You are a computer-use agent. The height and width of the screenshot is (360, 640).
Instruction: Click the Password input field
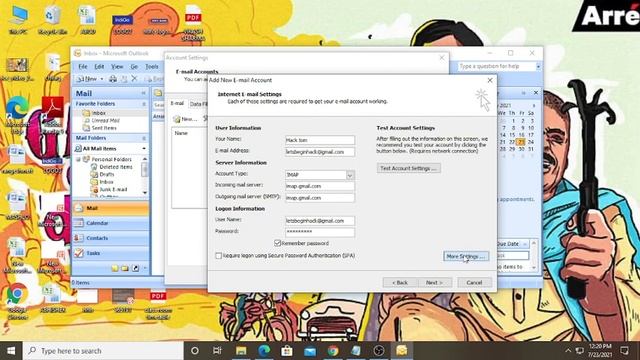click(320, 232)
